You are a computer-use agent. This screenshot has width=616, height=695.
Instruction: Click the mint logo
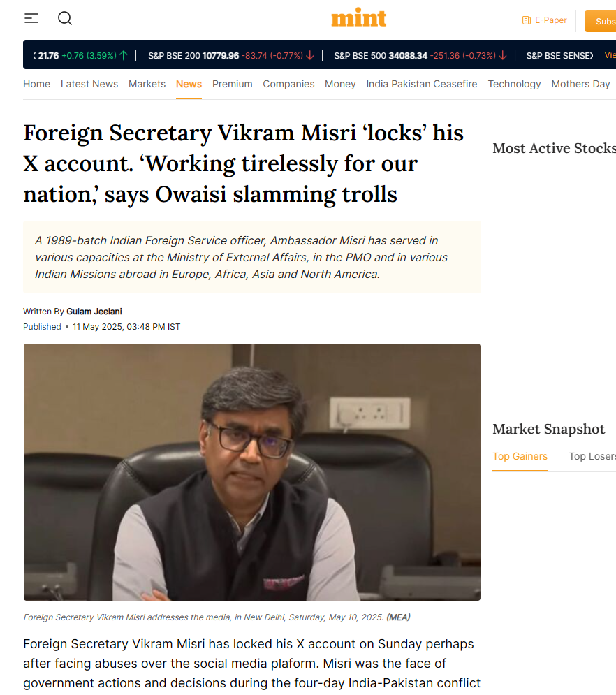(358, 17)
